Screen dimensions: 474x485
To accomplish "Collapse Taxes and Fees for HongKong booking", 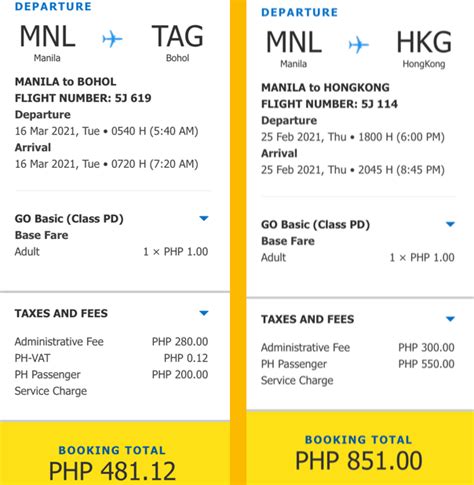I will (x=450, y=319).
